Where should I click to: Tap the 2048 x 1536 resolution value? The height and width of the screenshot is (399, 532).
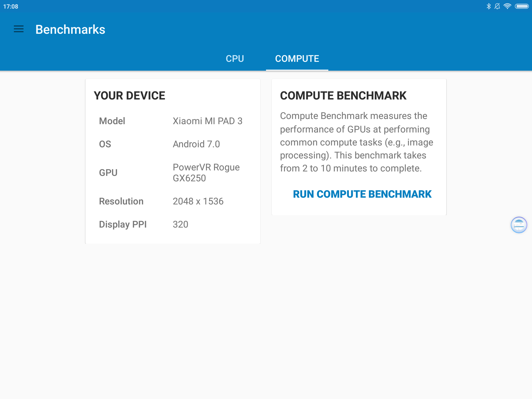point(198,201)
